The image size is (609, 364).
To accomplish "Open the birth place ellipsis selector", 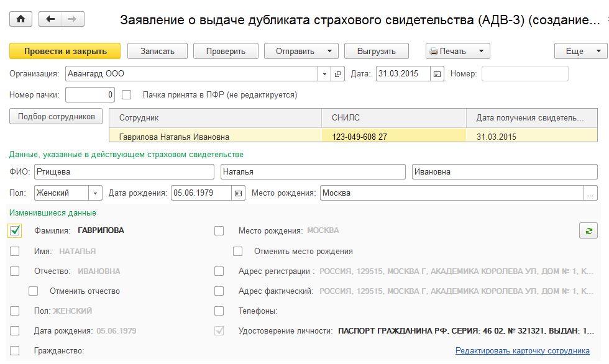I will 589,193.
